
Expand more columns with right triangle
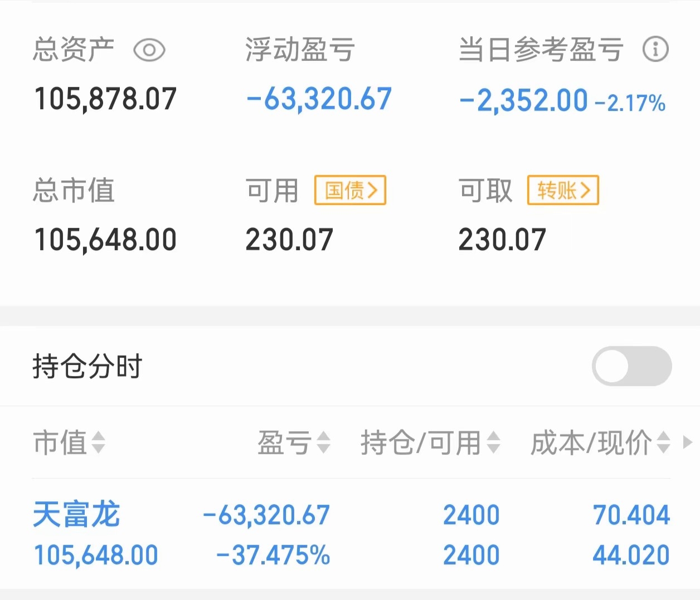coord(688,443)
